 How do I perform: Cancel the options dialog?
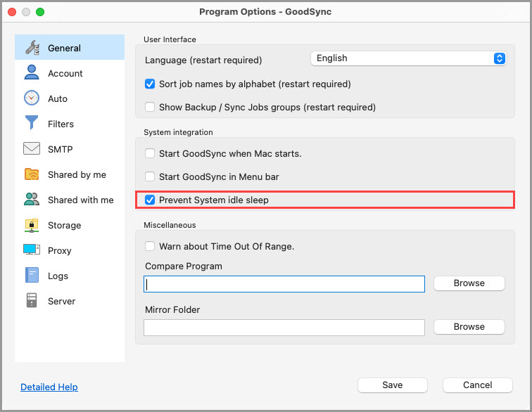pos(478,385)
